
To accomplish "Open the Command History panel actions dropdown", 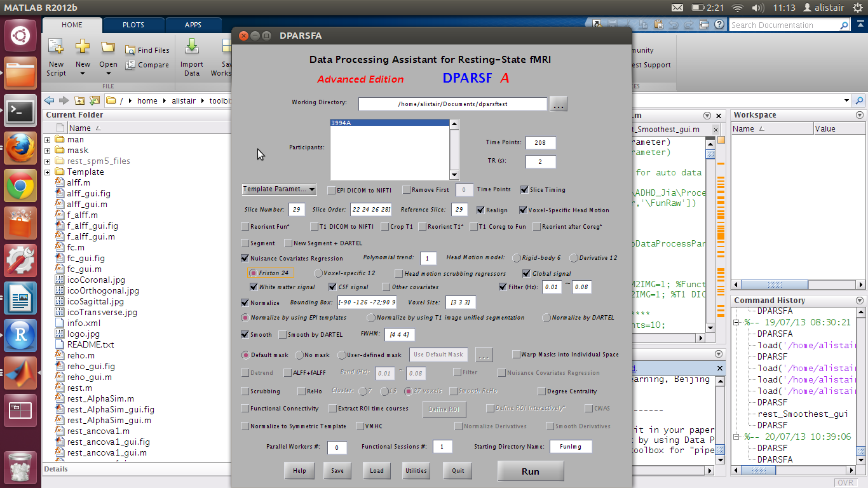I will pos(860,301).
